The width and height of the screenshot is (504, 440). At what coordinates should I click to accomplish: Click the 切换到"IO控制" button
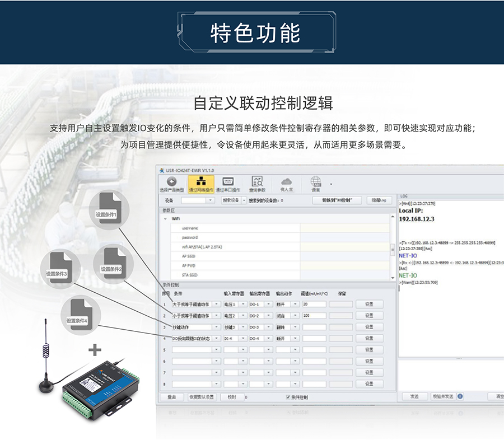click(337, 200)
